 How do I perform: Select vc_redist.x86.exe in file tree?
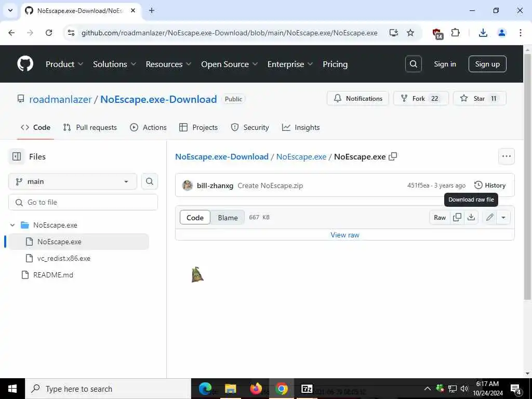64,258
